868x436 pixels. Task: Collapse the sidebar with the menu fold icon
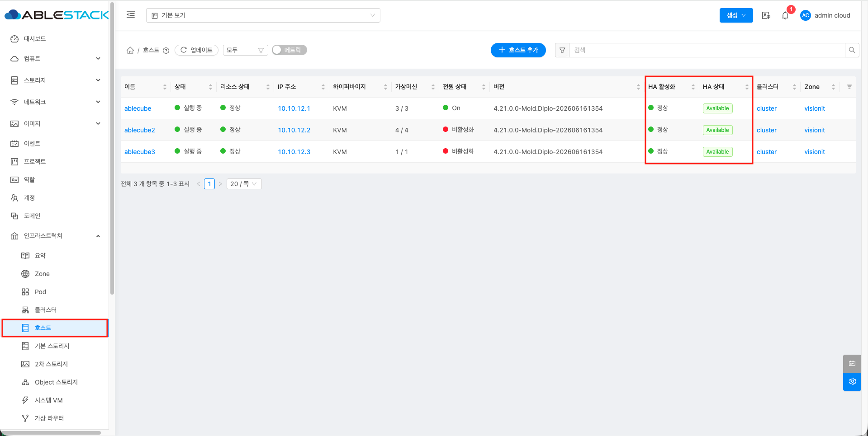131,15
